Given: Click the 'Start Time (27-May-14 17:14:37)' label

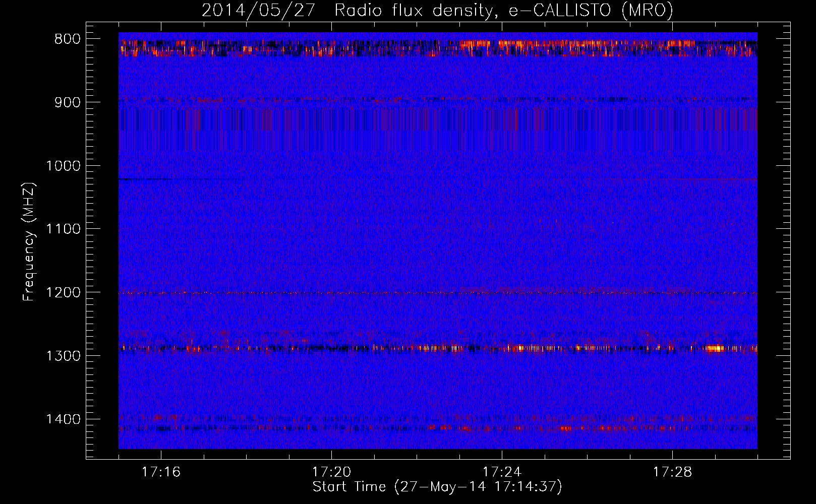Looking at the screenshot, I should pyautogui.click(x=437, y=487).
